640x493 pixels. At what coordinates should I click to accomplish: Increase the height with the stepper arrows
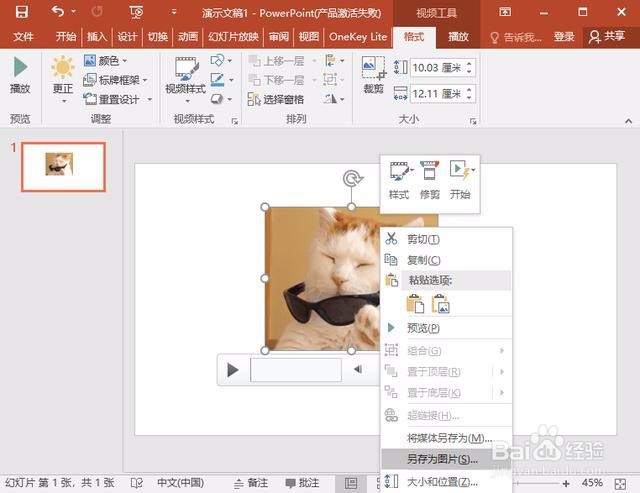[469, 63]
